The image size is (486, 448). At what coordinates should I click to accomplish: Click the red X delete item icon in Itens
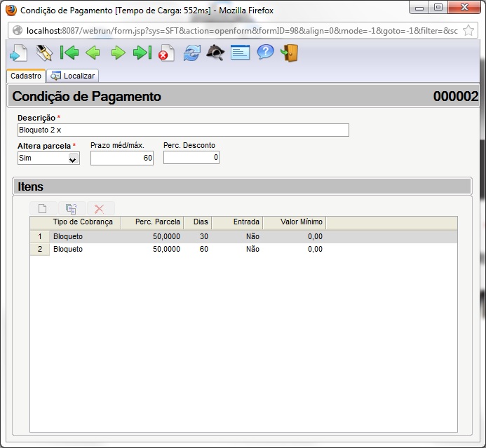point(100,208)
